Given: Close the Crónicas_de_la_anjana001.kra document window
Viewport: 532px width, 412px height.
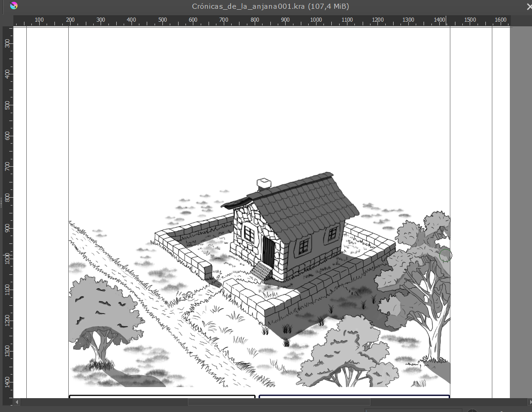Looking at the screenshot, I should [528, 6].
